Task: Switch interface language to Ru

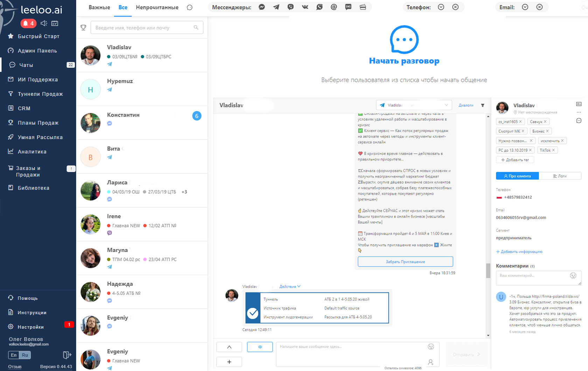Action: [25, 355]
